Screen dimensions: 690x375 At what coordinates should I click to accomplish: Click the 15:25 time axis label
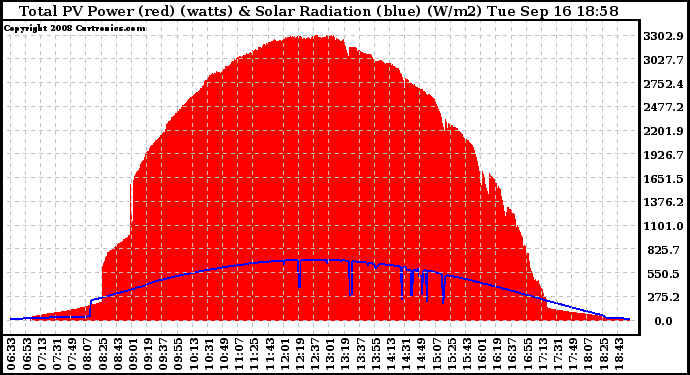[x=451, y=353]
